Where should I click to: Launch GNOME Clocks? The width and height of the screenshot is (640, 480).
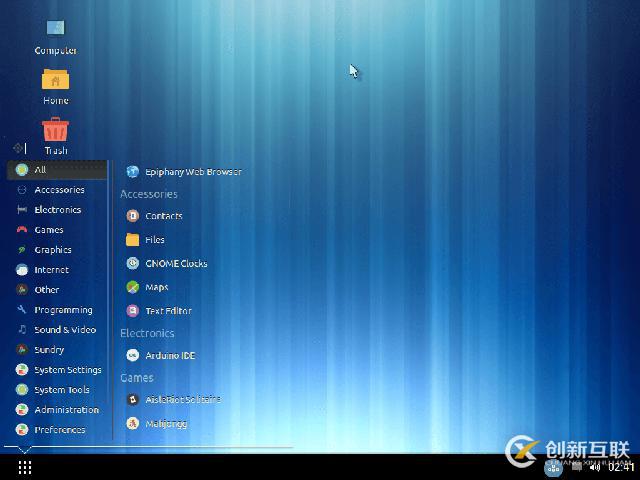click(x=175, y=264)
